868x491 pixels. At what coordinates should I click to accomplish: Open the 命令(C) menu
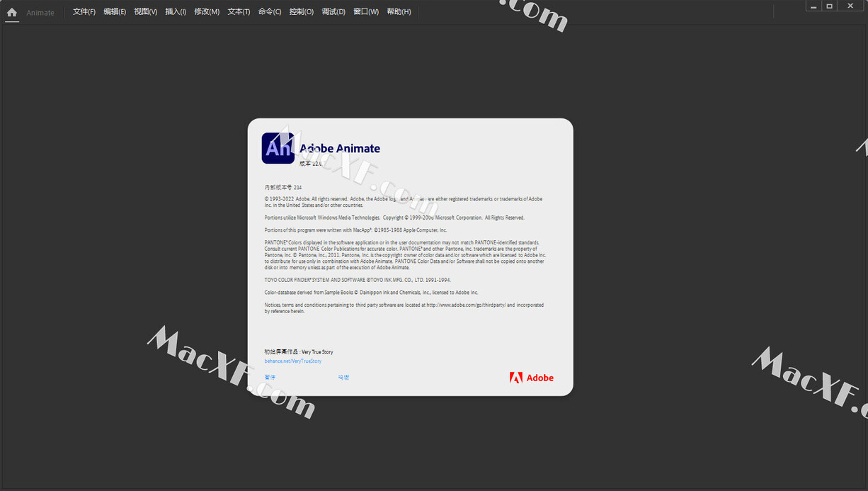pyautogui.click(x=270, y=12)
